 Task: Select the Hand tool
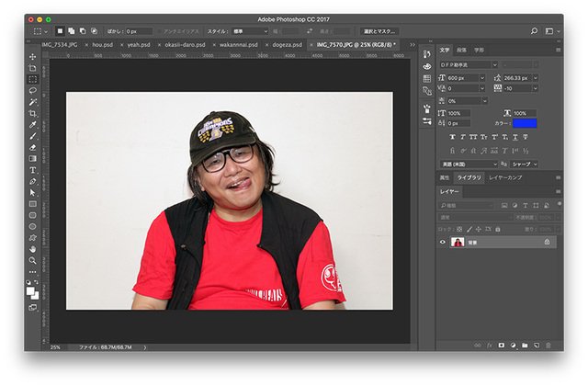(33, 249)
